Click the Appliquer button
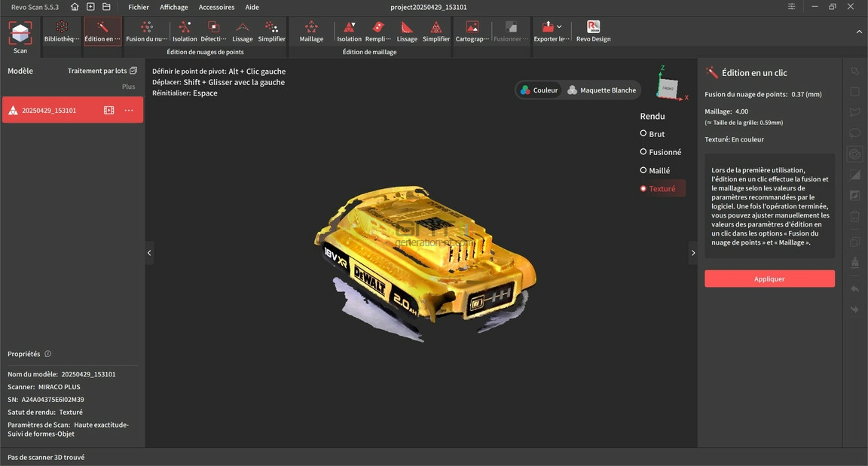This screenshot has height=466, width=868. click(769, 279)
